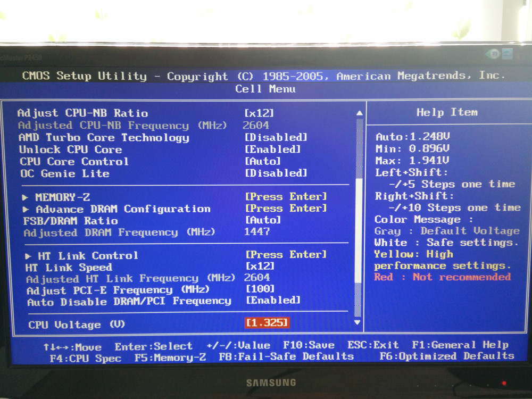Screen dimensions: 532x399
Task: Click Max: 1.941V help text
Action: [x=412, y=161]
